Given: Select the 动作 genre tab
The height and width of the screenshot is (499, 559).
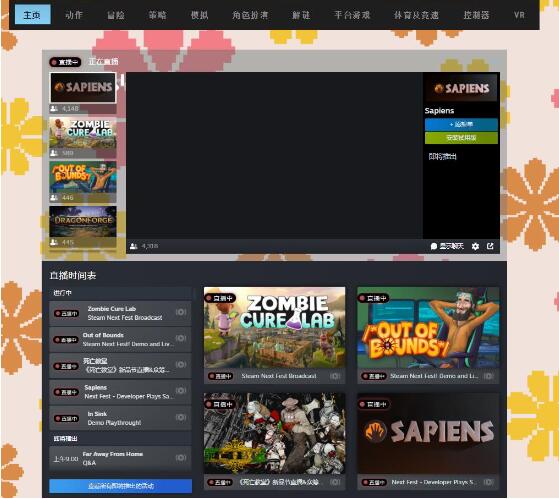Looking at the screenshot, I should (74, 15).
